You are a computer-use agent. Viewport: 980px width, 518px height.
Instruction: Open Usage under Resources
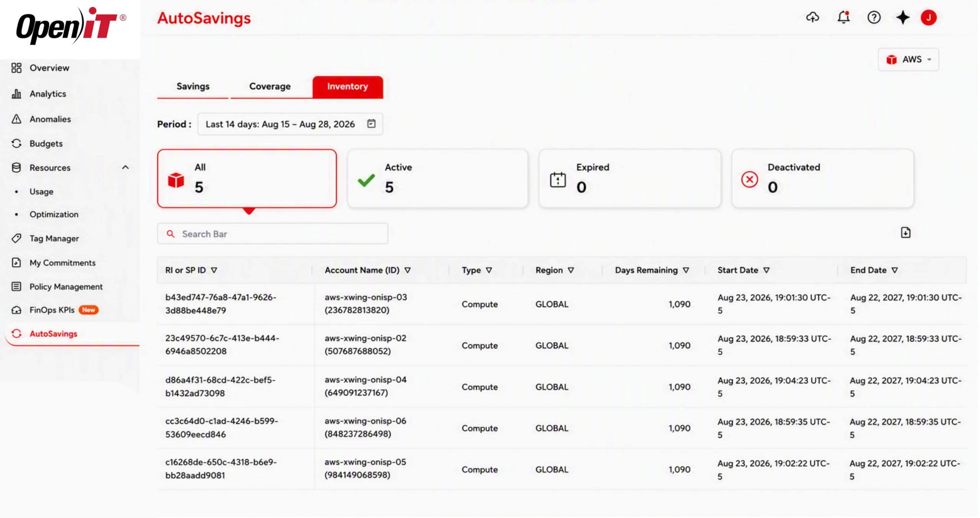coord(41,192)
